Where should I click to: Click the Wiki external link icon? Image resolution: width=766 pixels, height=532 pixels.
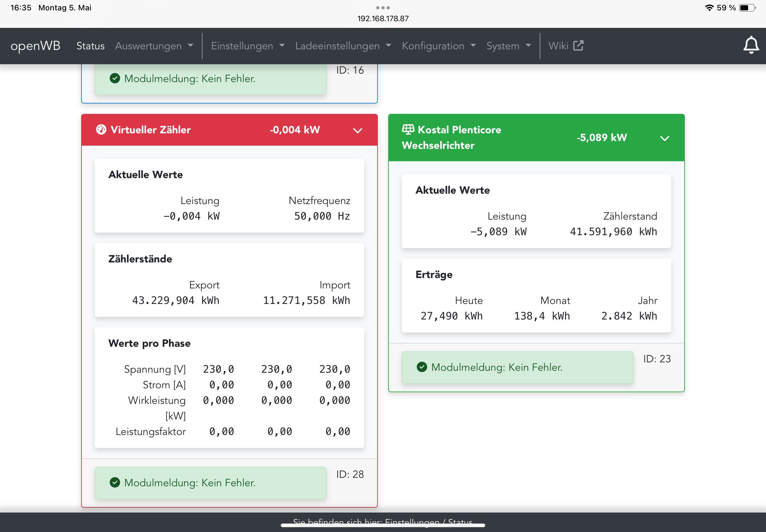point(578,46)
